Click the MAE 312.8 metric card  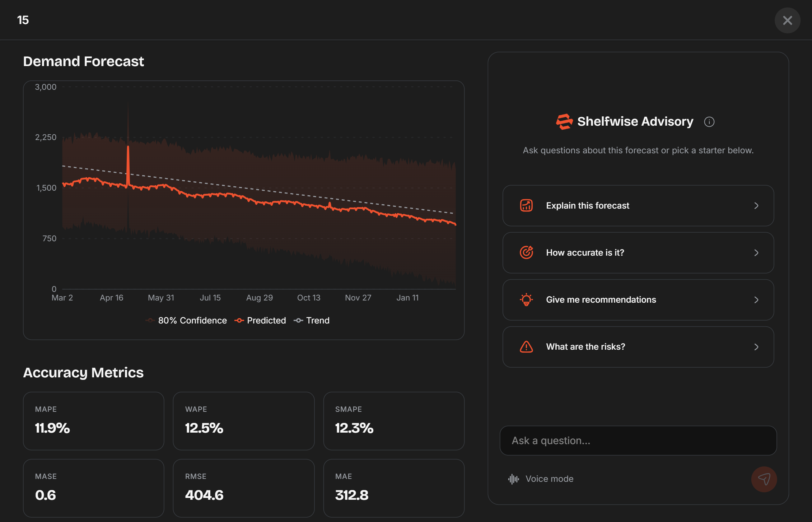[x=393, y=488]
